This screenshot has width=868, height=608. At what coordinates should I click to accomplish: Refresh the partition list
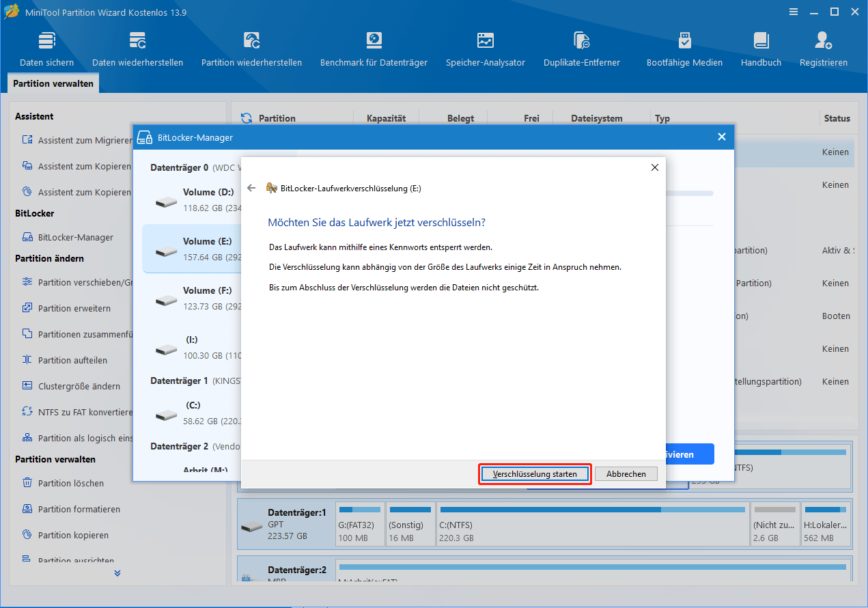(x=246, y=118)
